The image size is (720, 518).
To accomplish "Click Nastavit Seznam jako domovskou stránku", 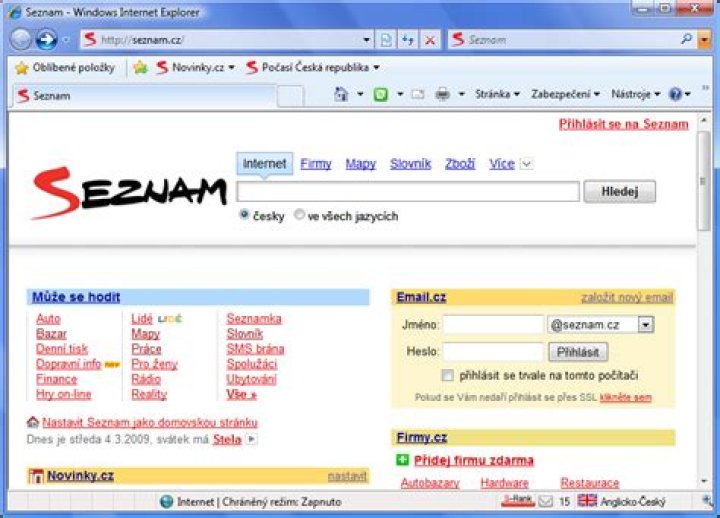I will [150, 422].
